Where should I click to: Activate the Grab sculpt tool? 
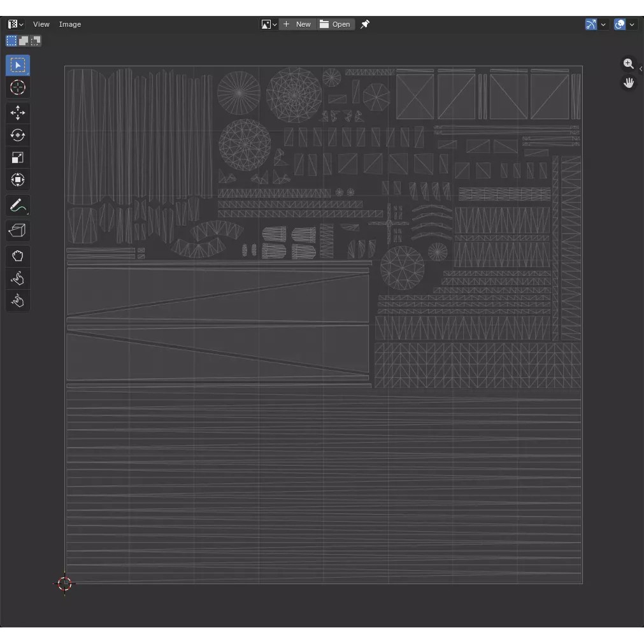click(18, 256)
